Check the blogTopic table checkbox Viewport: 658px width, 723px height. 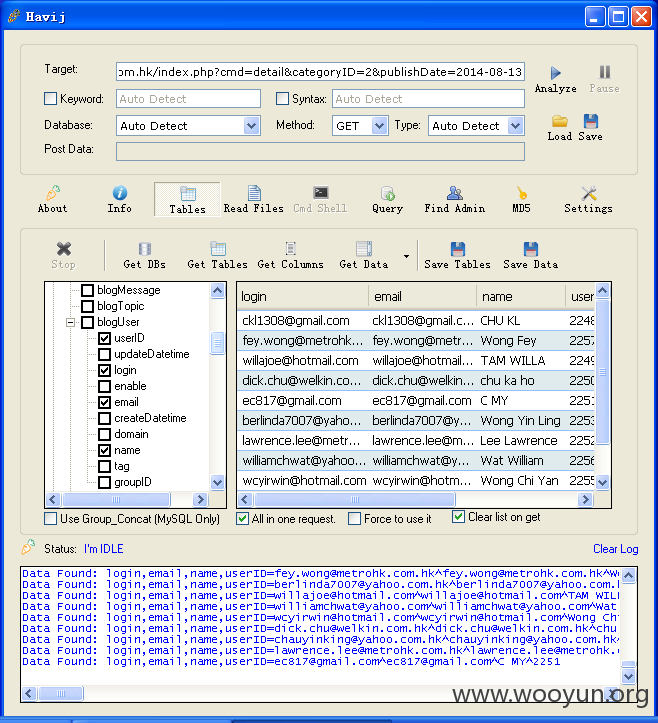[88, 306]
